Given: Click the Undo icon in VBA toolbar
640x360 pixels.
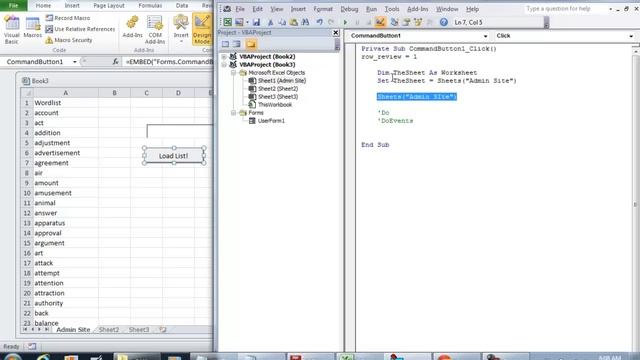Looking at the screenshot, I should click(320, 22).
